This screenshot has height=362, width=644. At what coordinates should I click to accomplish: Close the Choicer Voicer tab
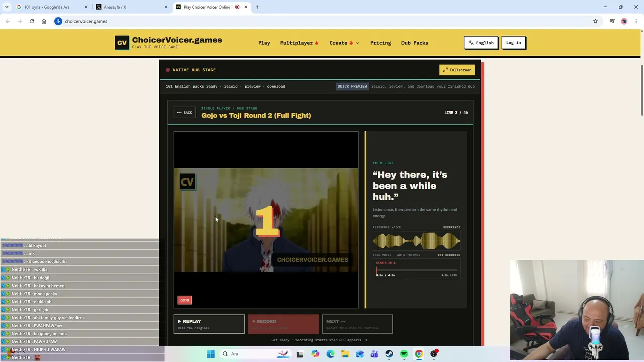pos(246,7)
